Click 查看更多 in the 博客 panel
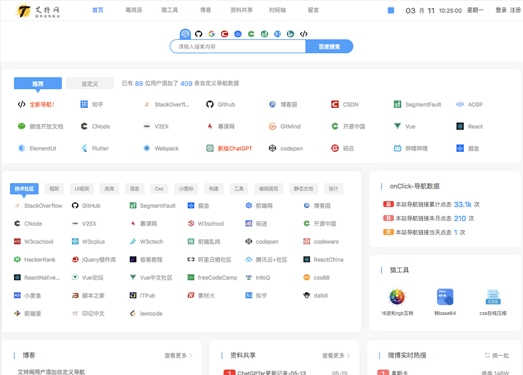The height and width of the screenshot is (375, 523). (x=178, y=356)
